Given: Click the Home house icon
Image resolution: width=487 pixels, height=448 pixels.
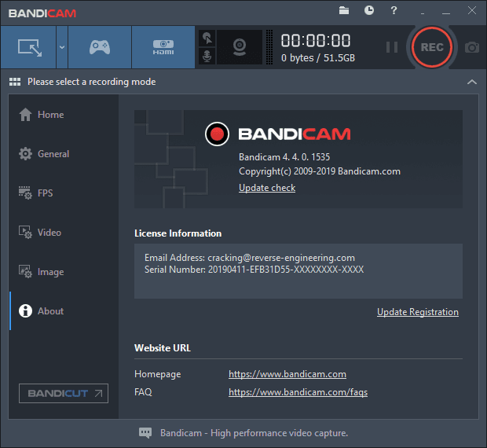Looking at the screenshot, I should click(25, 114).
